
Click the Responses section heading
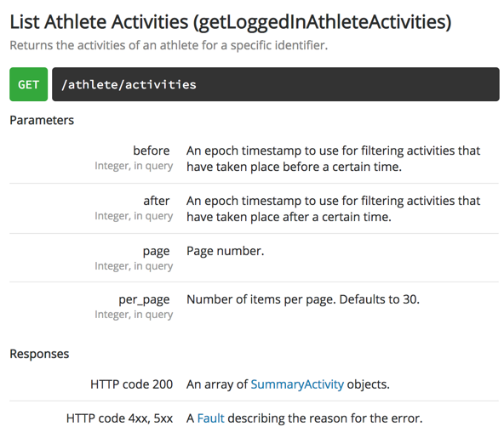click(39, 354)
